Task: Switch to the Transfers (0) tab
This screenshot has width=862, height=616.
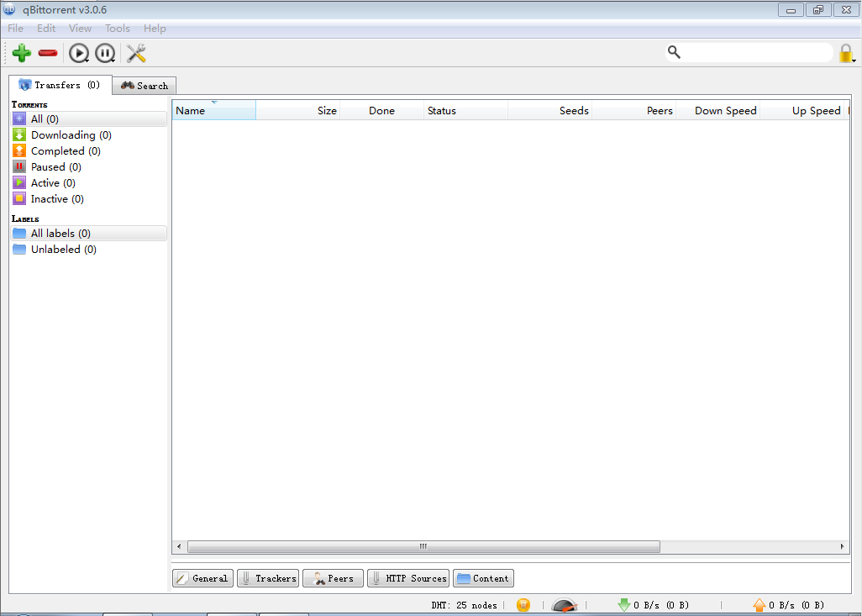Action: [60, 85]
